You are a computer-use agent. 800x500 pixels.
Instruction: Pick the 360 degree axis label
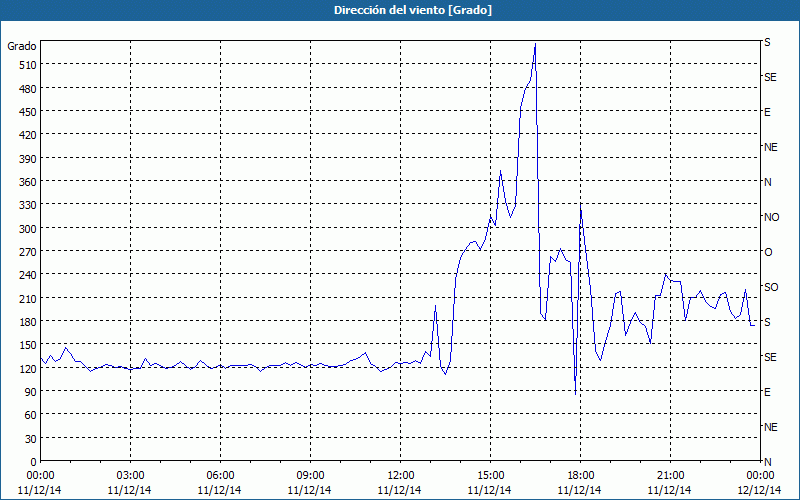pyautogui.click(x=27, y=182)
